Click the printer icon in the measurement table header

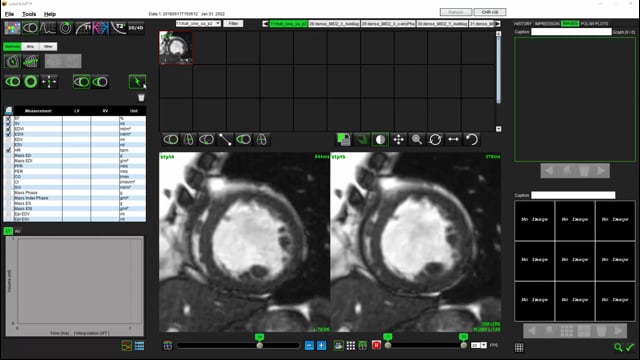(9, 111)
